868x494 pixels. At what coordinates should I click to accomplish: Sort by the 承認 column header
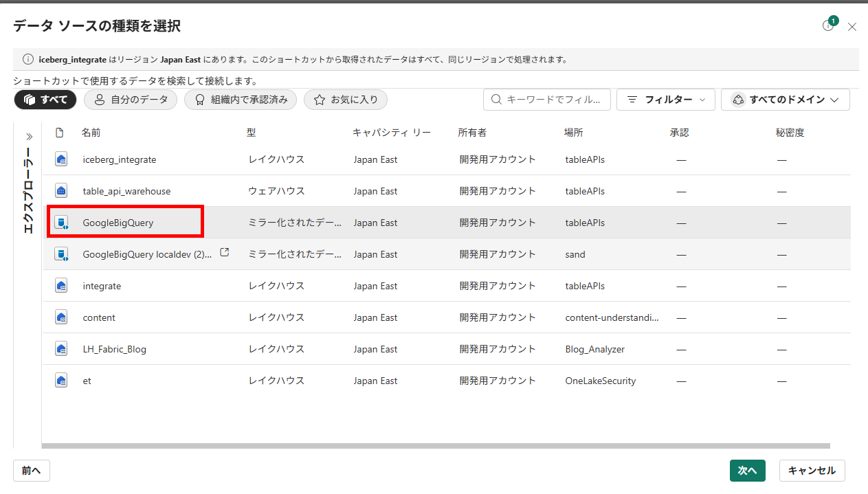coord(680,133)
